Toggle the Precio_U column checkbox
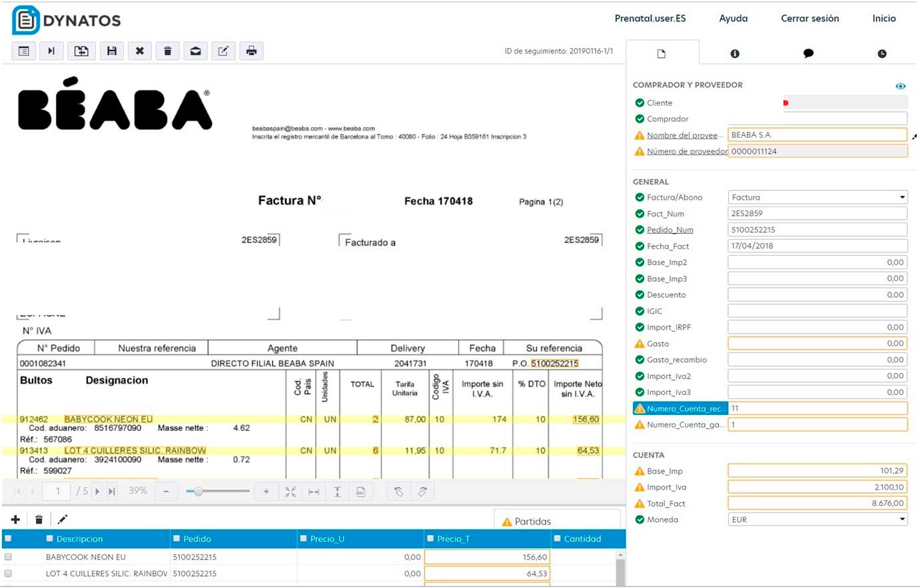920x588 pixels. coord(304,538)
